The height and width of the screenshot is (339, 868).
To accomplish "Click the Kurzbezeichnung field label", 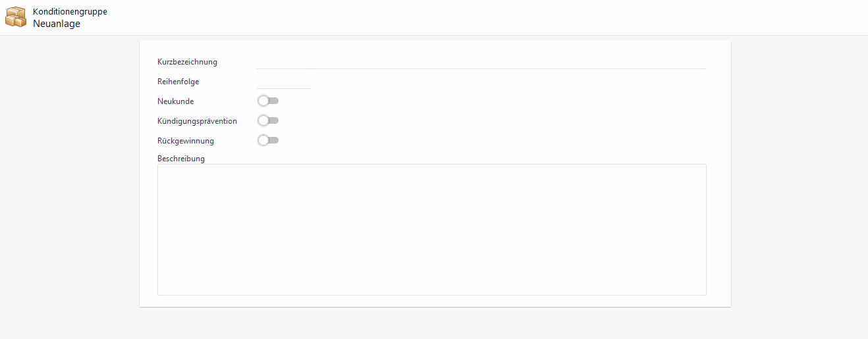I will click(187, 62).
